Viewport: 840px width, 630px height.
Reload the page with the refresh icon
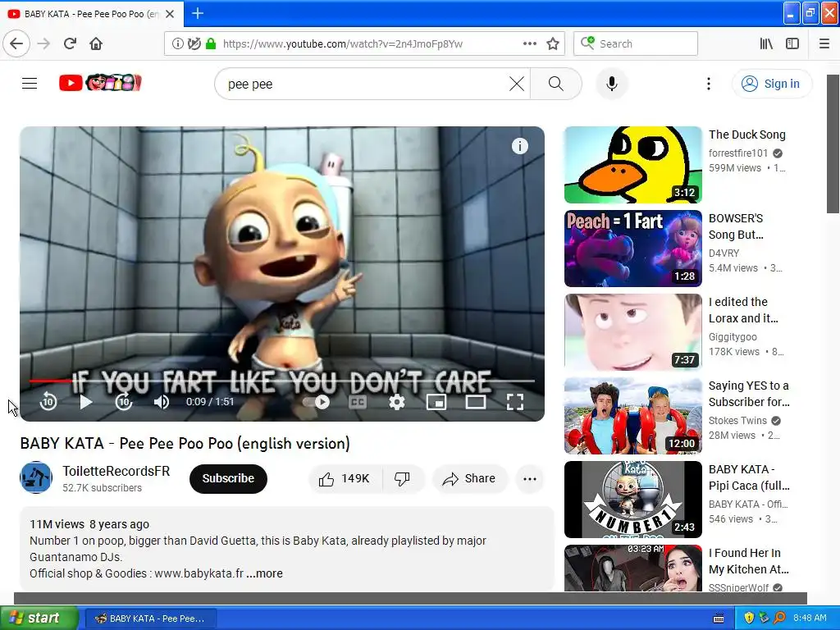70,43
